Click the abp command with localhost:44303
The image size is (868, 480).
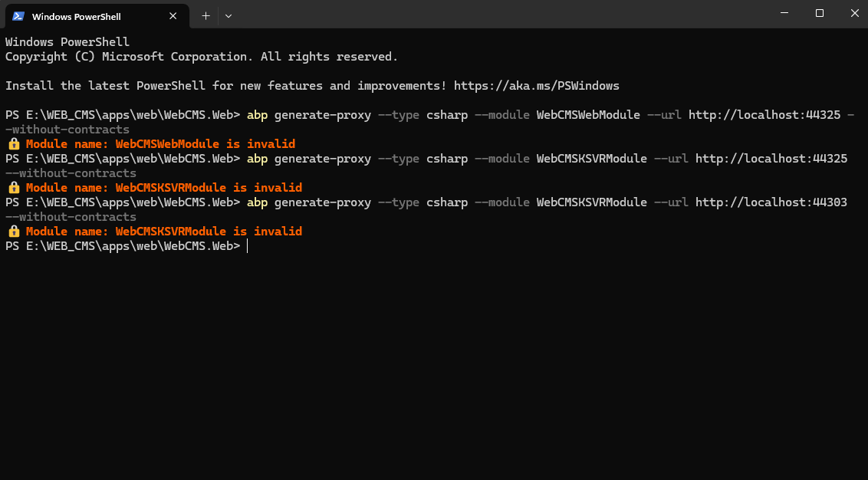click(x=258, y=202)
